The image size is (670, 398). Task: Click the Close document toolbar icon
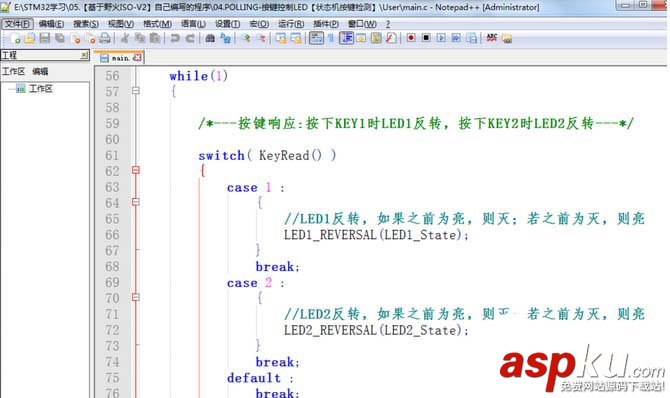coord(76,38)
